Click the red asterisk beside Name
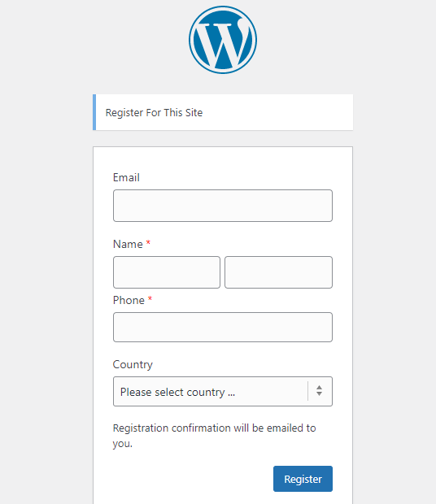The width and height of the screenshot is (436, 504). coord(148,242)
